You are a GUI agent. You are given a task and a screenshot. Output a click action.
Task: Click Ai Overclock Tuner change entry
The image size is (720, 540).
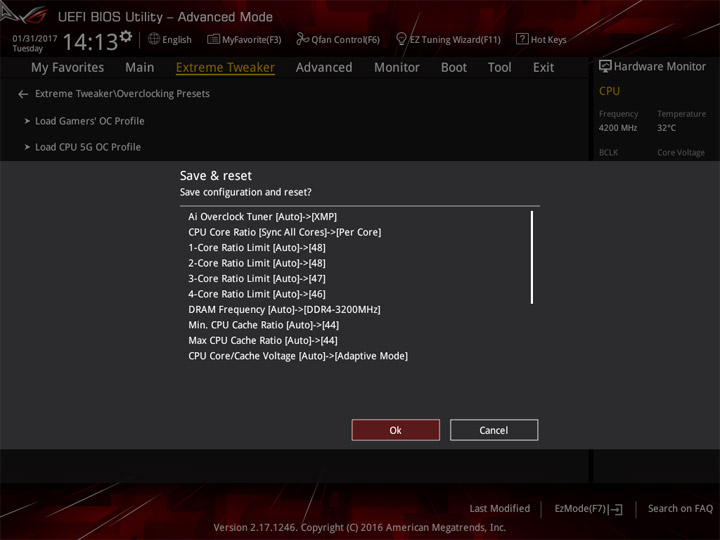(262, 217)
